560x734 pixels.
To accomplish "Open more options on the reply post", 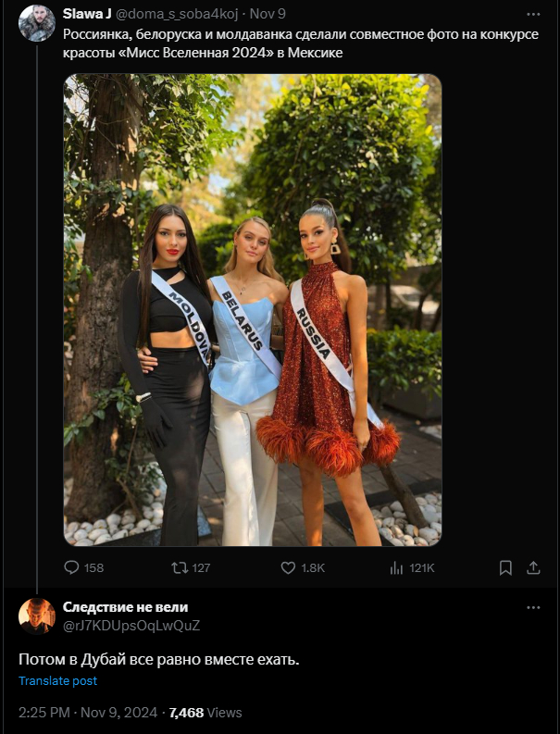I will pyautogui.click(x=533, y=607).
